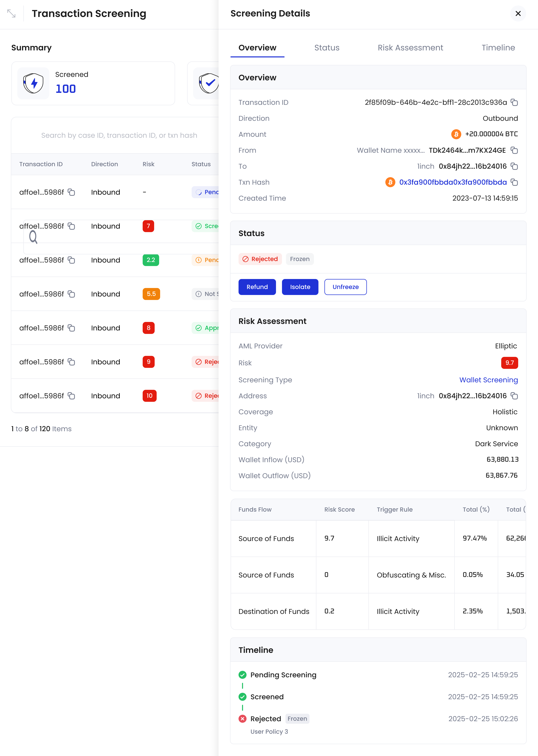Copy the Transaction ID in the Overview section

click(x=515, y=102)
